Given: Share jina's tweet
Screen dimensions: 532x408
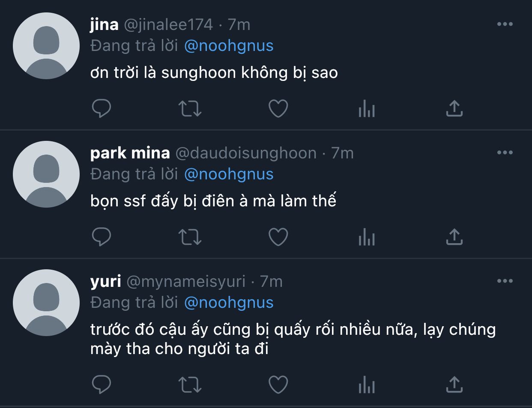Looking at the screenshot, I should coord(454,109).
